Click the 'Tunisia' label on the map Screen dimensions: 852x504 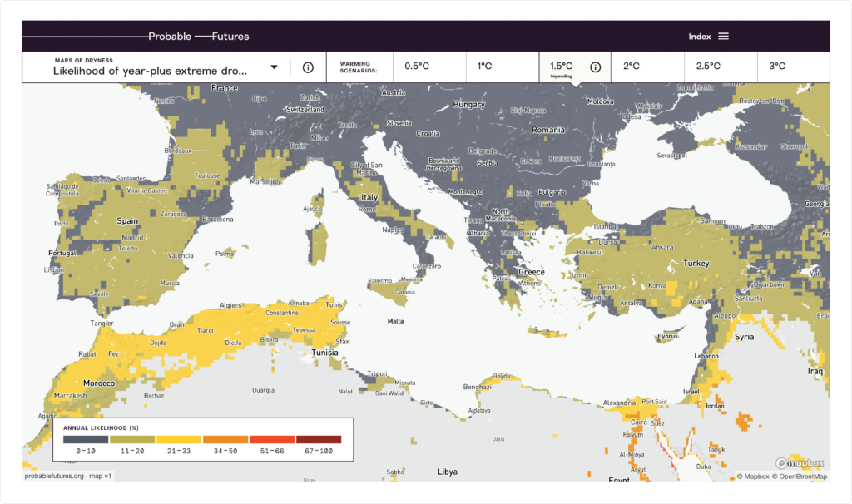[325, 353]
